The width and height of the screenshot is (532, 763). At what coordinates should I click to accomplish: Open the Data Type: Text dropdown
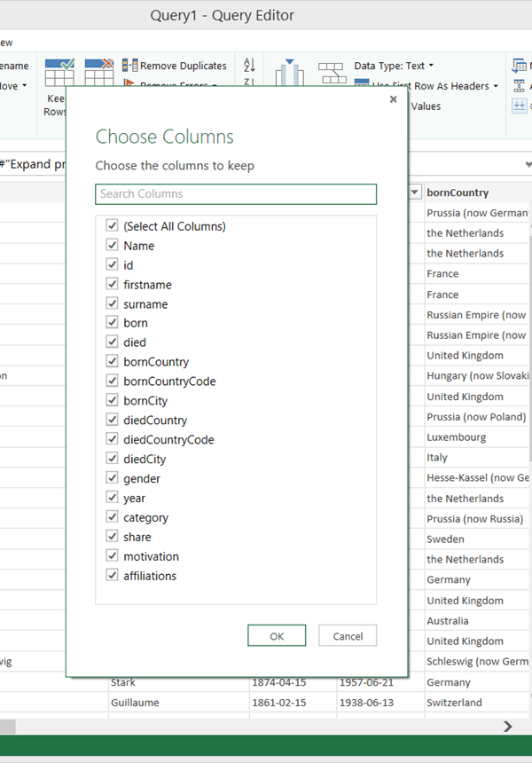coord(394,66)
